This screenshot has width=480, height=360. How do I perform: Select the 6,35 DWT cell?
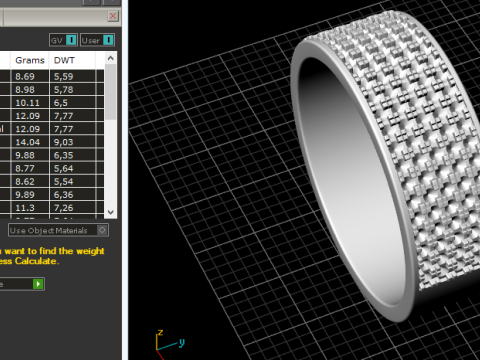click(72, 155)
